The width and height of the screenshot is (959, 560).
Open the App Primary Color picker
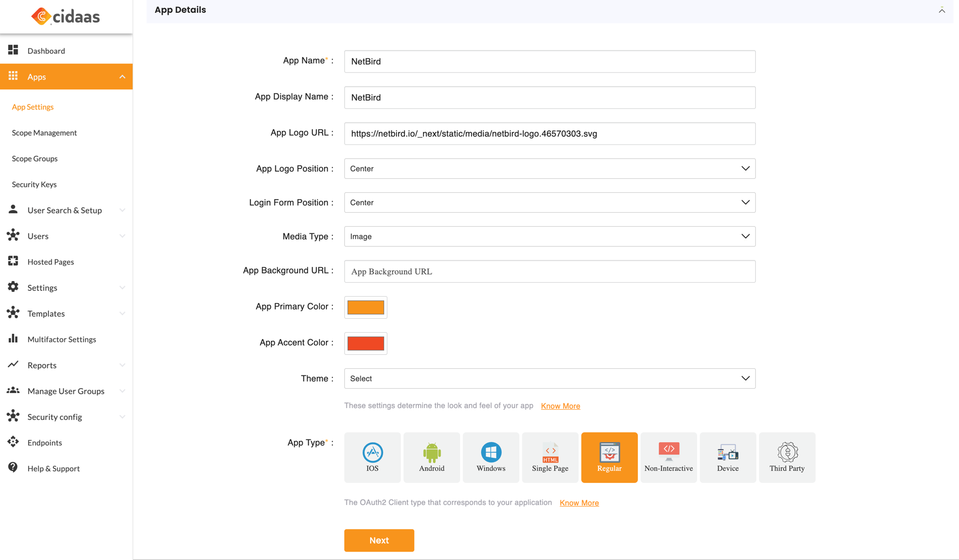(366, 307)
